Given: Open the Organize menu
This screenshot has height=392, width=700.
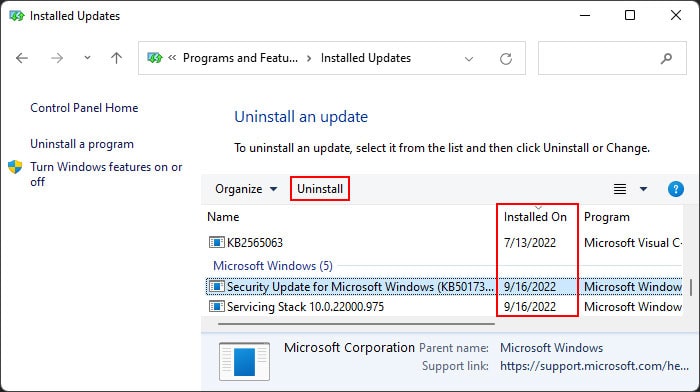Looking at the screenshot, I should 246,189.
